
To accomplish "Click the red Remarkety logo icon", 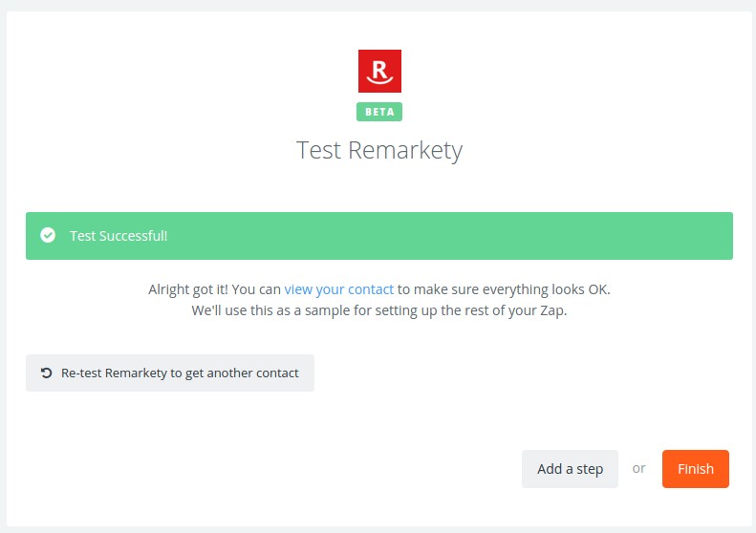I will click(379, 71).
